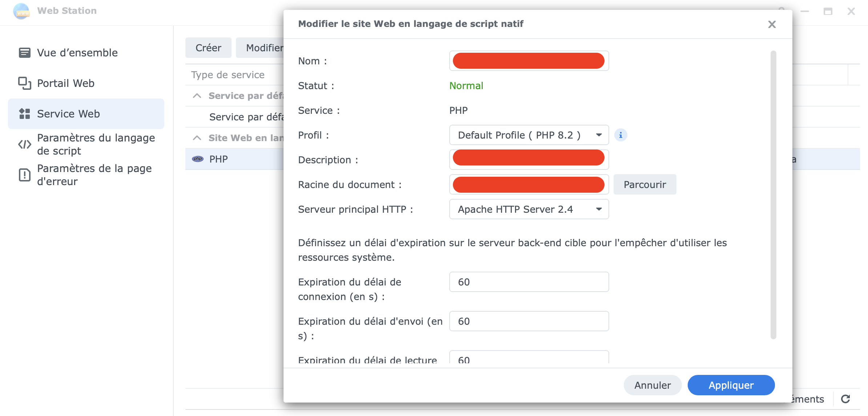Click the Annuler button
868x416 pixels.
click(652, 385)
